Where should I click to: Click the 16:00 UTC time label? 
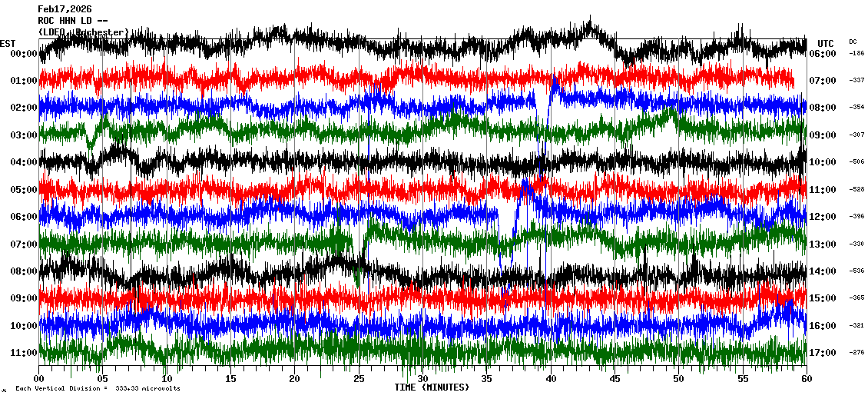823,326
